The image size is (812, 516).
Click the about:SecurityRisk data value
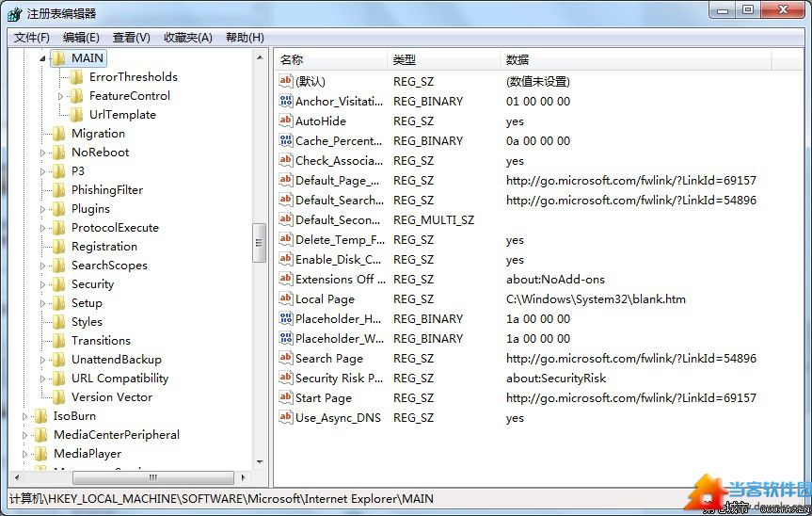(x=556, y=379)
